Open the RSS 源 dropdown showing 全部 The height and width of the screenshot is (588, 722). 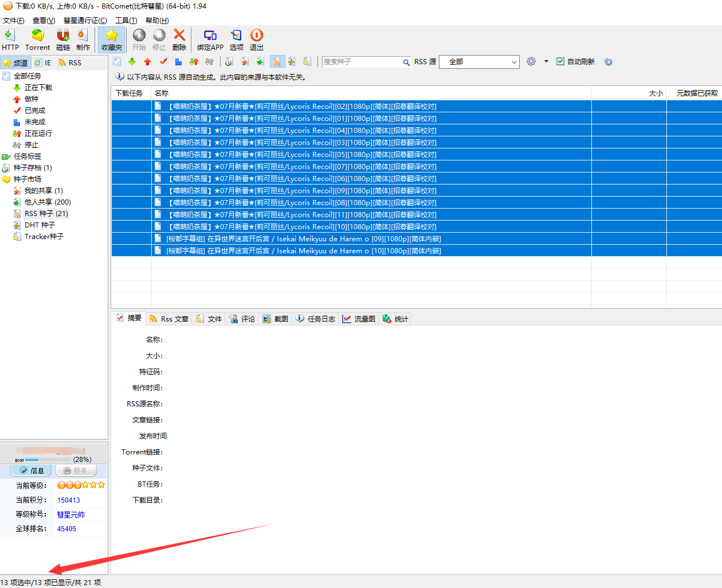pos(479,62)
